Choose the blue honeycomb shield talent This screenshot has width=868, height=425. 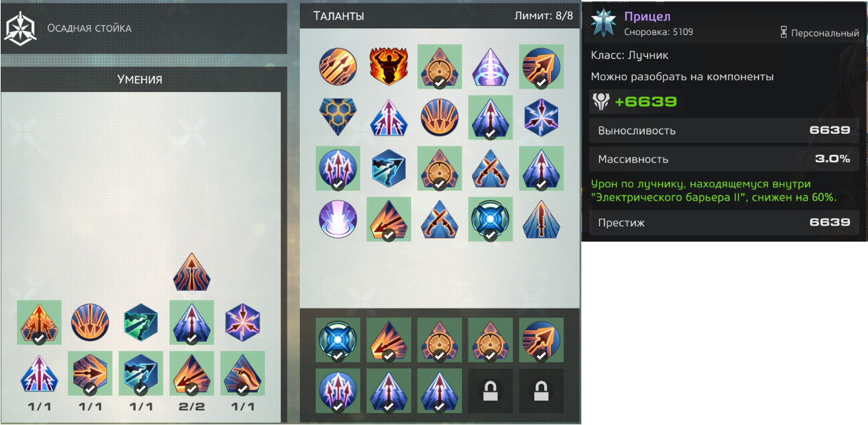[x=338, y=117]
